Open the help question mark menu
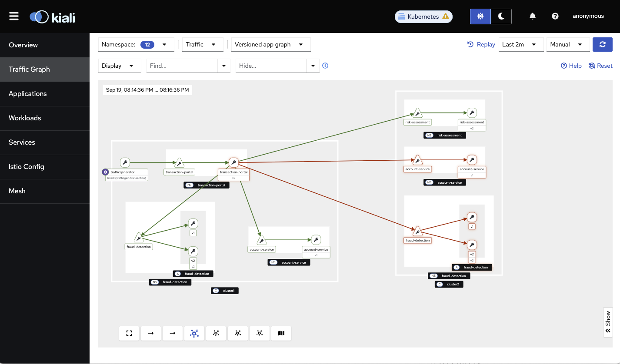Screen dimensions: 620x364 [555, 16]
